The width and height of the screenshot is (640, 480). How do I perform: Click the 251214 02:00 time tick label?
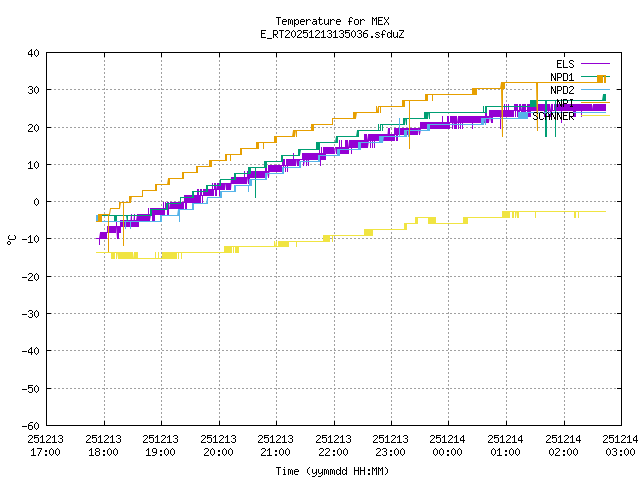tap(563, 445)
